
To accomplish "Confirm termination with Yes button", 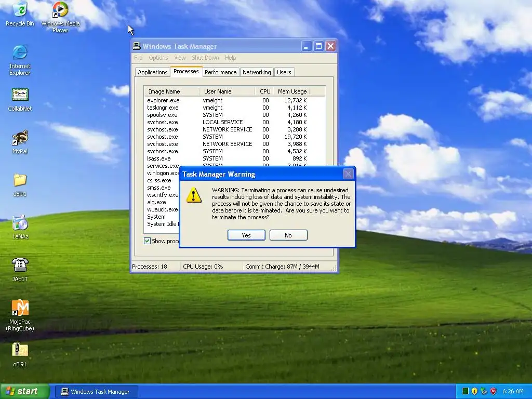I will pyautogui.click(x=246, y=235).
